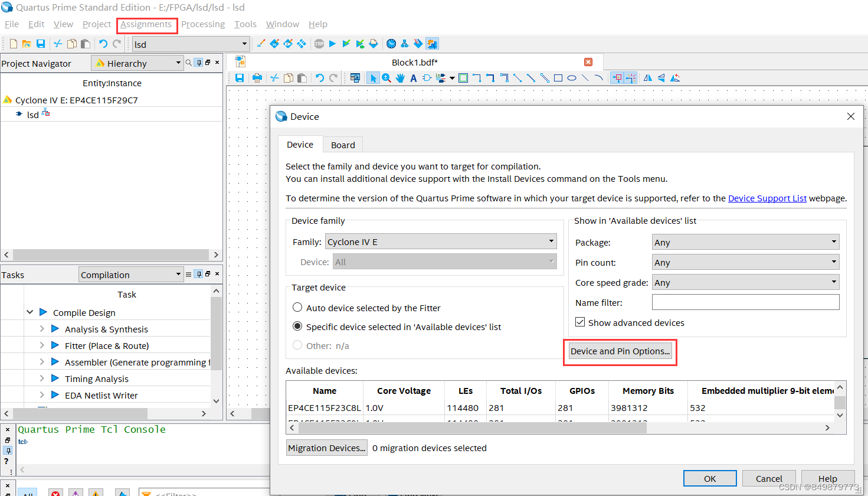Click Migration Devices button
The width and height of the screenshot is (868, 496).
pos(326,448)
